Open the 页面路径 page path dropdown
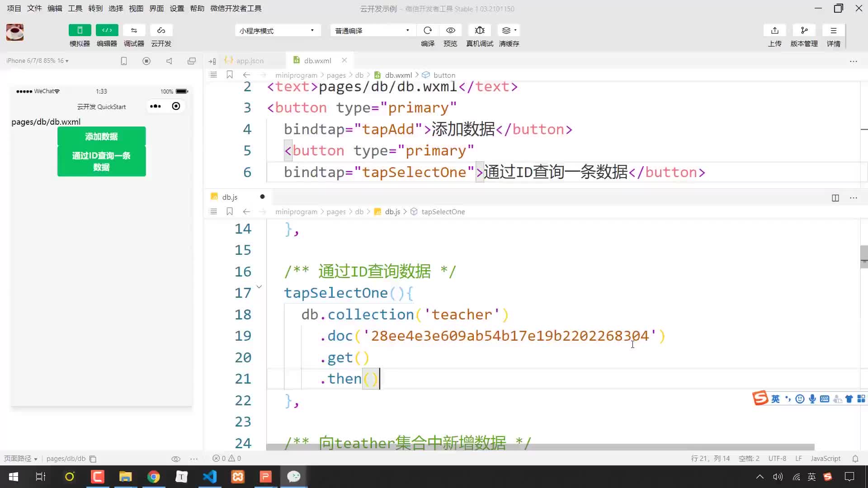The width and height of the screenshot is (868, 488). pyautogui.click(x=21, y=459)
